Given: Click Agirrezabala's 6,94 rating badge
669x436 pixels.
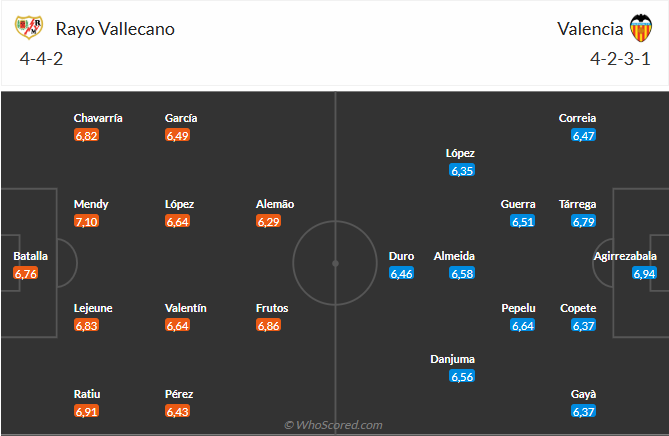Looking at the screenshot, I should 644,273.
